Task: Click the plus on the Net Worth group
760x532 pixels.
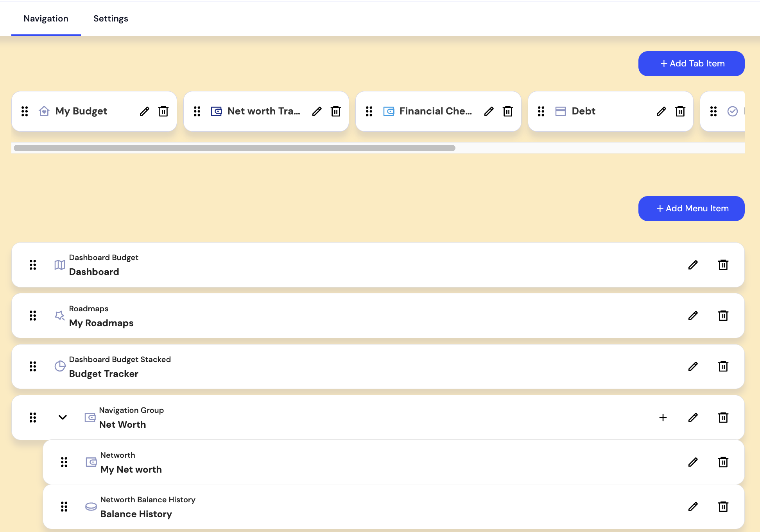Action: [x=663, y=418]
